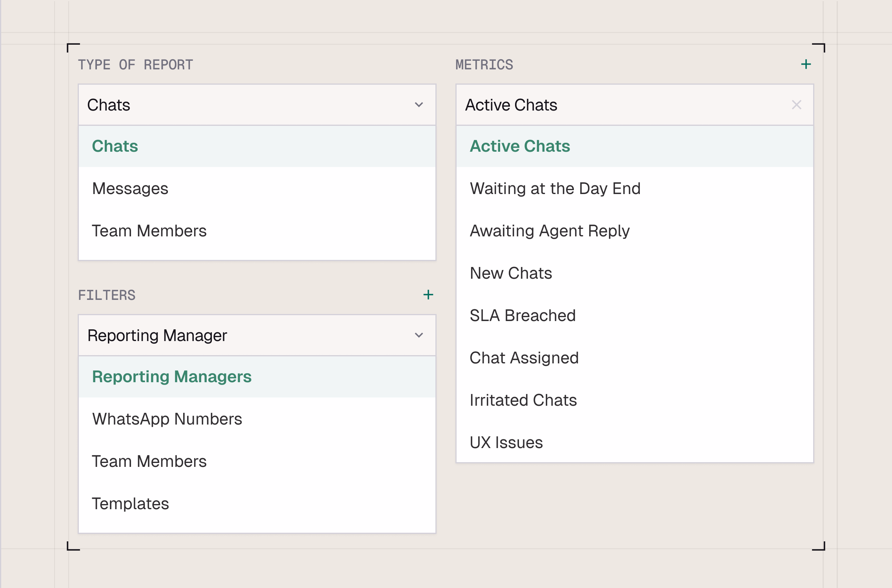Select Team Members in filters list

click(x=149, y=461)
